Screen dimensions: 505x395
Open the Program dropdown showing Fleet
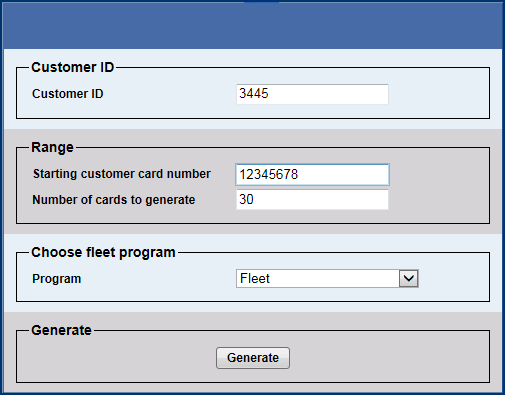click(x=327, y=278)
